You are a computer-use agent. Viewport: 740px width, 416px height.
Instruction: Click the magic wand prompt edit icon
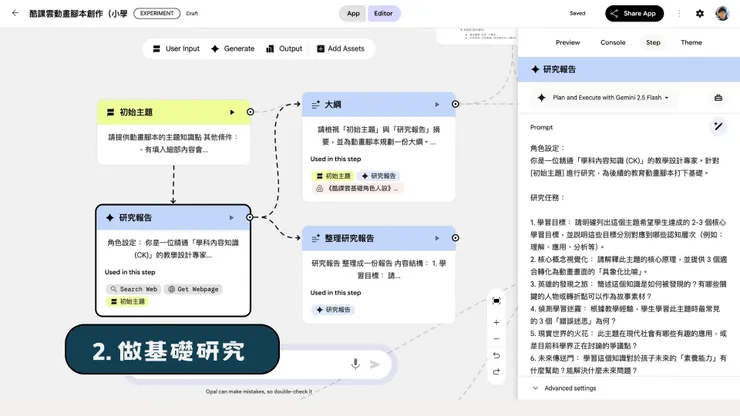click(718, 126)
